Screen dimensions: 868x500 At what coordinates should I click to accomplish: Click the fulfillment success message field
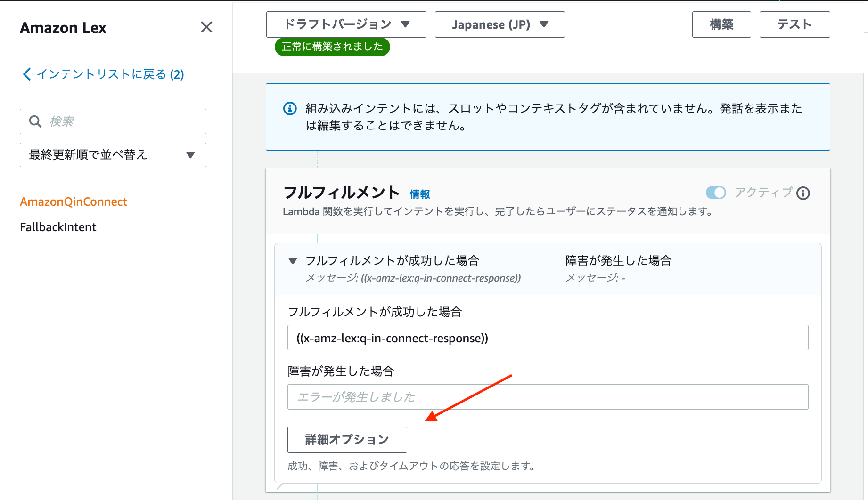548,338
